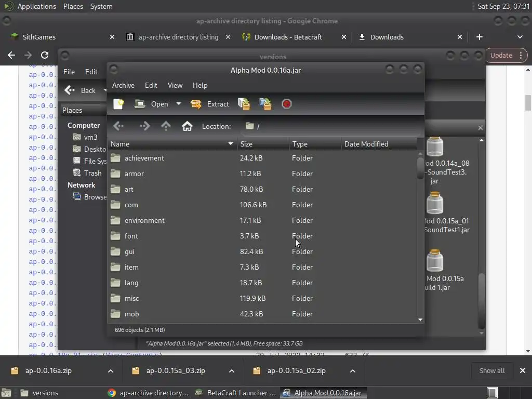Switch to versions window in taskbar

(x=39, y=393)
